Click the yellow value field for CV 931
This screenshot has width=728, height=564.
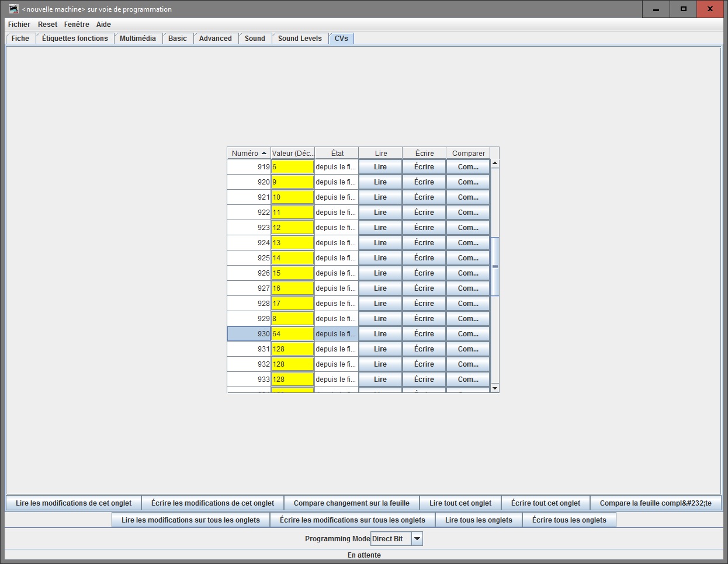293,349
